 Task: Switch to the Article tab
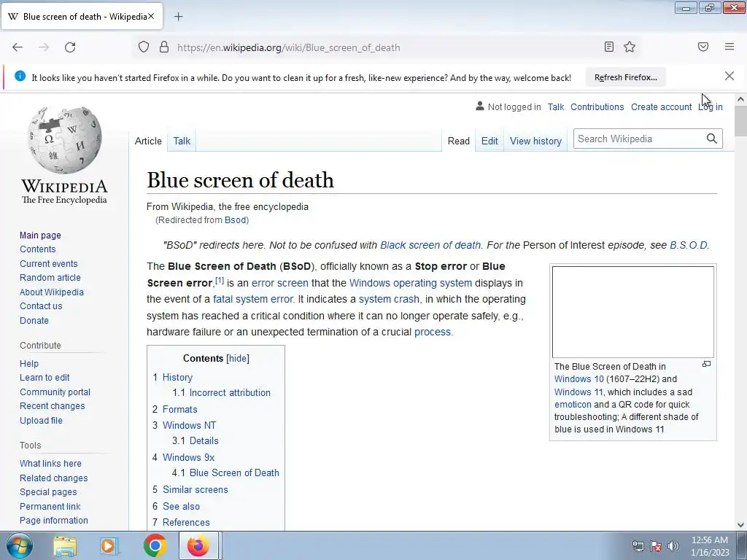tap(148, 141)
